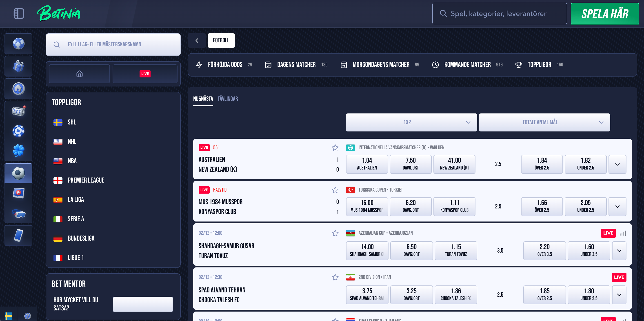Open Premier League from Toppligor
The width and height of the screenshot is (644, 321).
[x=86, y=180]
